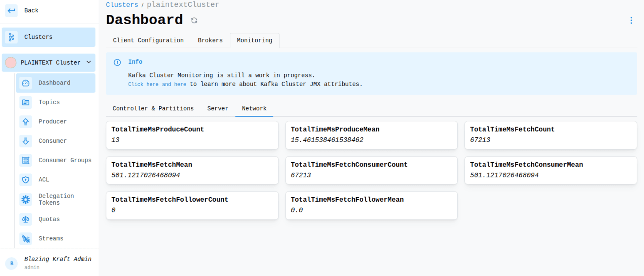Click the 501.1217026468094 value under TotalTimeMsFetchMean
The width and height of the screenshot is (644, 276).
(146, 175)
